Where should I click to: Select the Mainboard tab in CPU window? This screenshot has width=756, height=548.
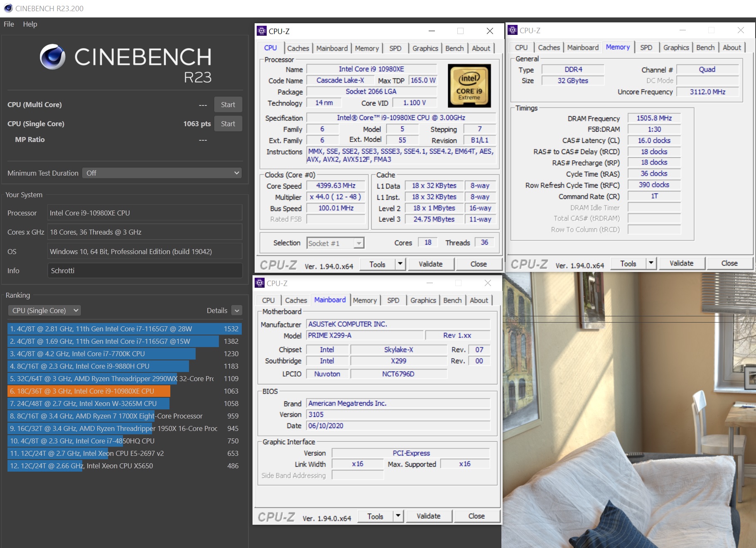(332, 48)
